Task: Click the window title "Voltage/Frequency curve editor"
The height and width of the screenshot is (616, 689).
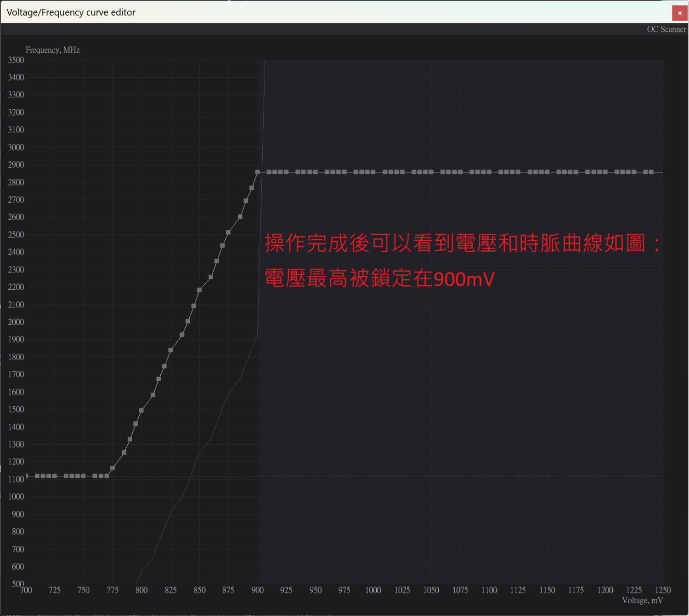Action: 71,12
